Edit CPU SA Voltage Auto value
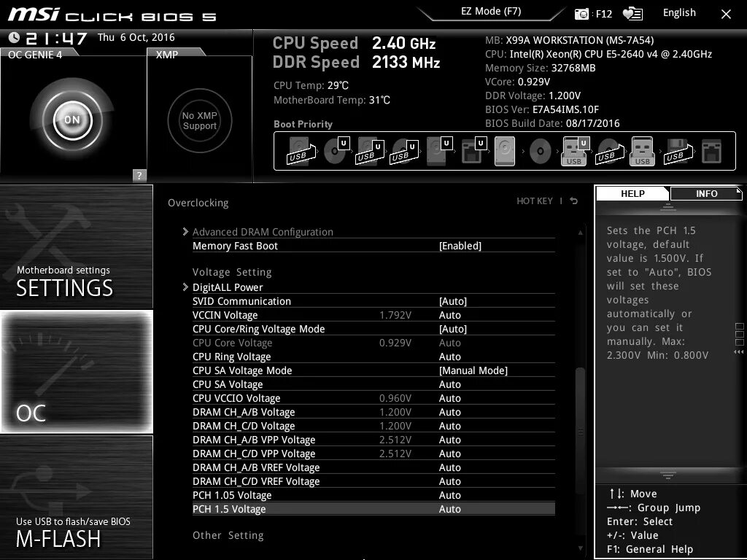747x560 pixels. tap(449, 384)
